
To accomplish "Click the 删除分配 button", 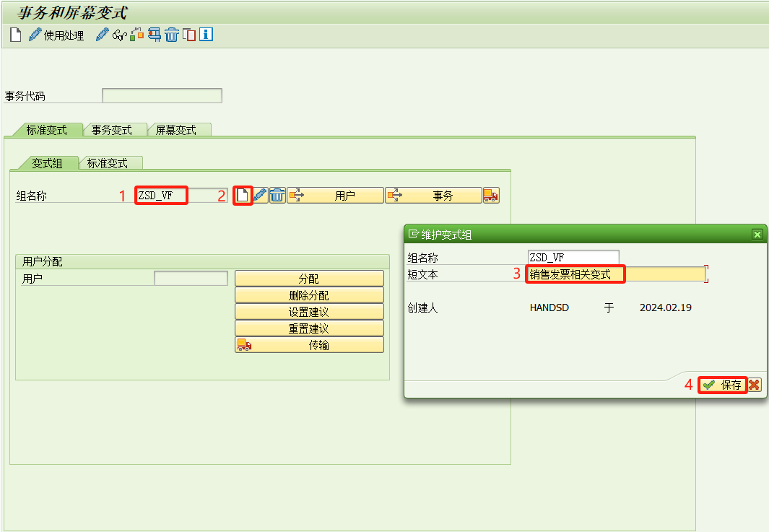I will pyautogui.click(x=309, y=295).
